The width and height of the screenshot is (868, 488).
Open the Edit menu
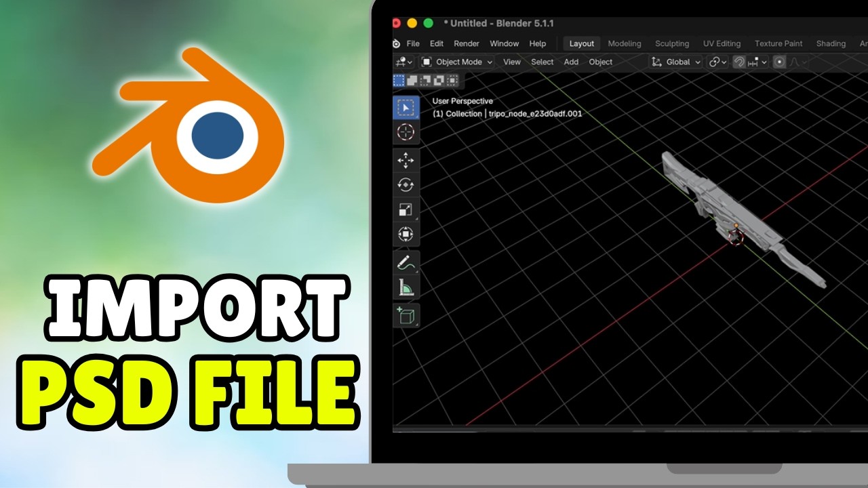click(437, 43)
